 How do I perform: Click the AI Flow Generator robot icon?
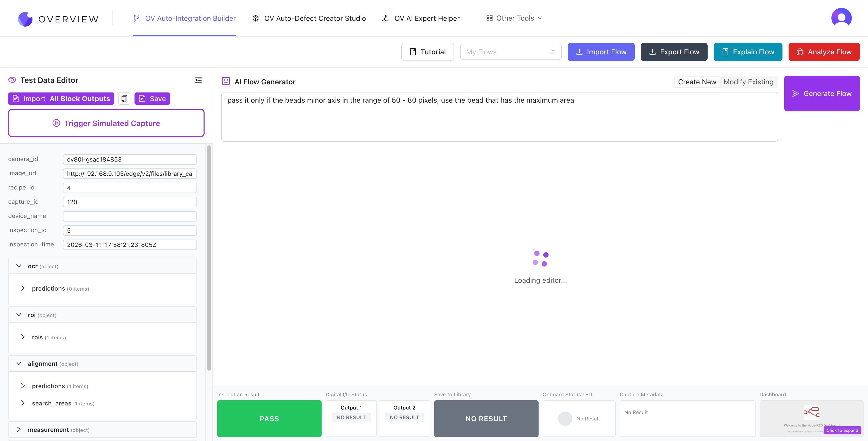[226, 82]
